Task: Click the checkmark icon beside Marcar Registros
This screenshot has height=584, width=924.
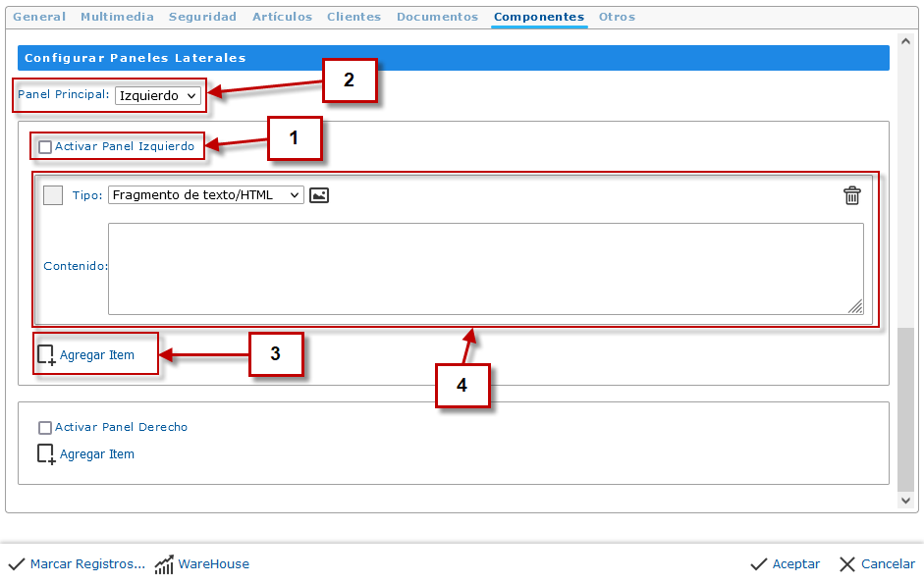Action: tap(17, 564)
